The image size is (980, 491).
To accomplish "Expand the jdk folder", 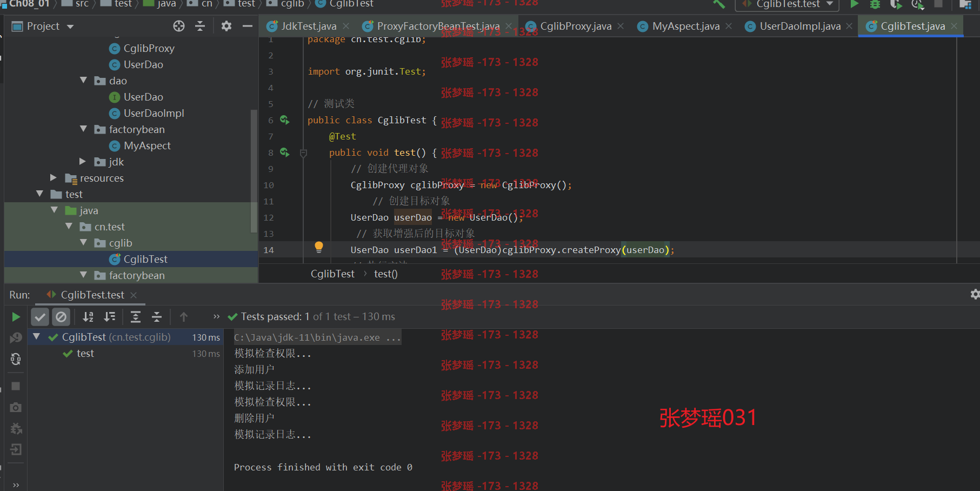I will 83,161.
